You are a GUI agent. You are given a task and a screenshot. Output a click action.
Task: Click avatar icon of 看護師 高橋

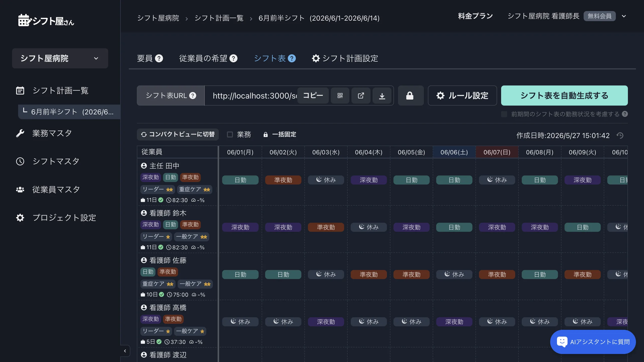(144, 307)
